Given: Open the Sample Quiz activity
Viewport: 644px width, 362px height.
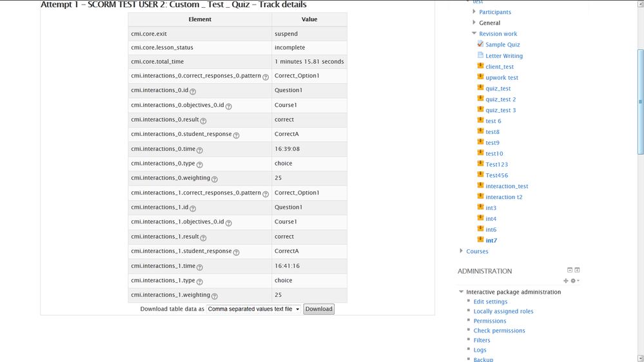Looking at the screenshot, I should pos(503,44).
